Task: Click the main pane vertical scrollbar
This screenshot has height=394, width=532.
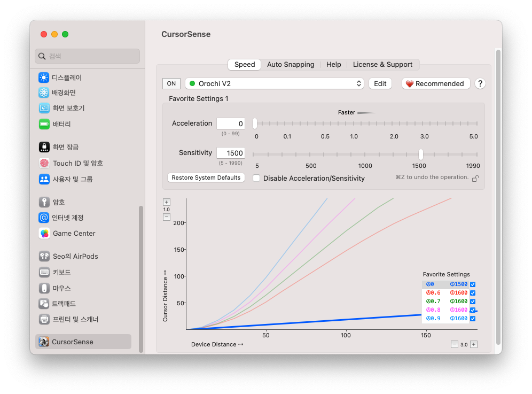Action: [x=498, y=197]
